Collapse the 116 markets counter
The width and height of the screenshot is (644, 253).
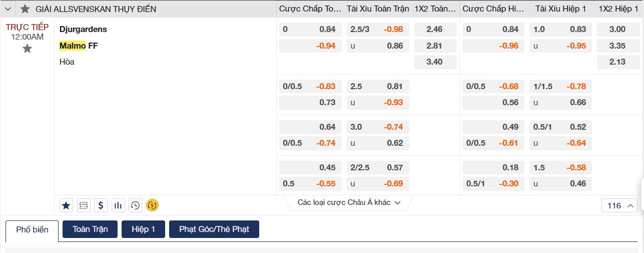tap(620, 205)
